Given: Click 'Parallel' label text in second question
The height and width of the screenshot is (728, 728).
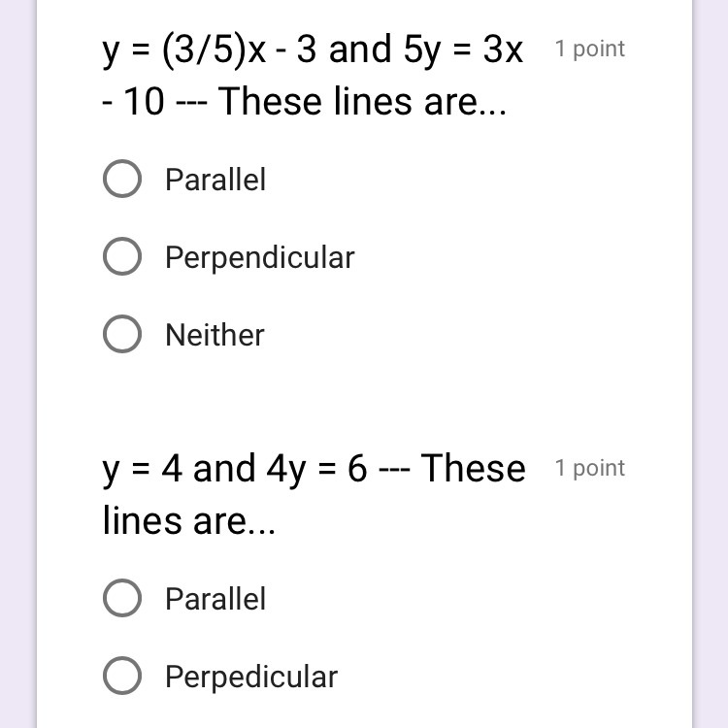Looking at the screenshot, I should click(215, 599).
